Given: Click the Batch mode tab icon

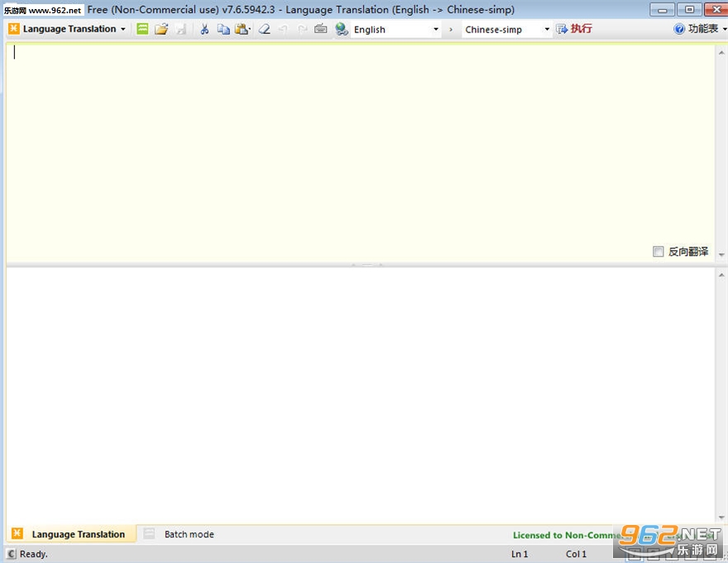Looking at the screenshot, I should (149, 534).
